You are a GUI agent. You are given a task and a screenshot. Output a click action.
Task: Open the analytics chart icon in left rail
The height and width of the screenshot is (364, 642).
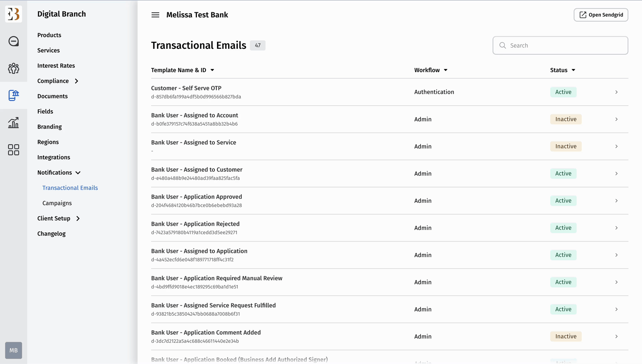tap(14, 123)
